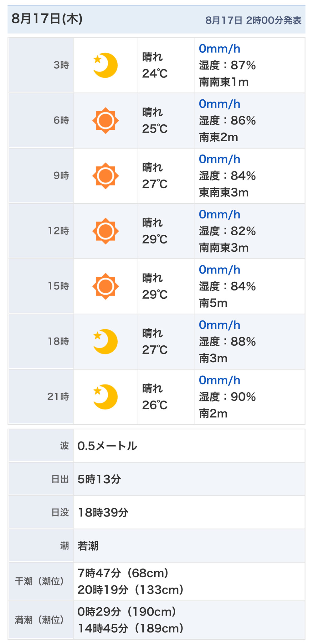Click the sun icon for 15時

tap(105, 286)
